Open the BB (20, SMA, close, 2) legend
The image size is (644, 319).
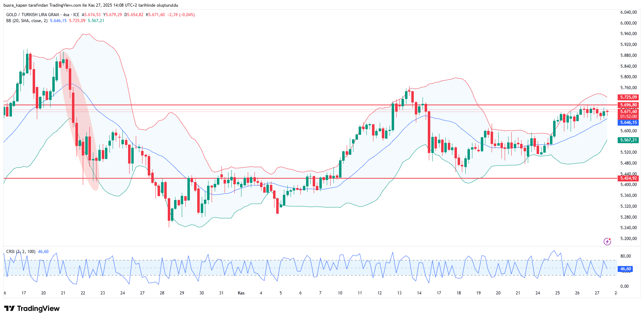(27, 21)
